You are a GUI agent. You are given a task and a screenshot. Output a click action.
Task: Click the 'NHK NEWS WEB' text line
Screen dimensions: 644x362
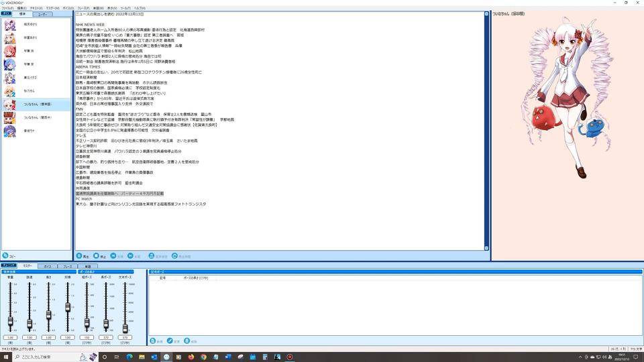tap(90, 25)
